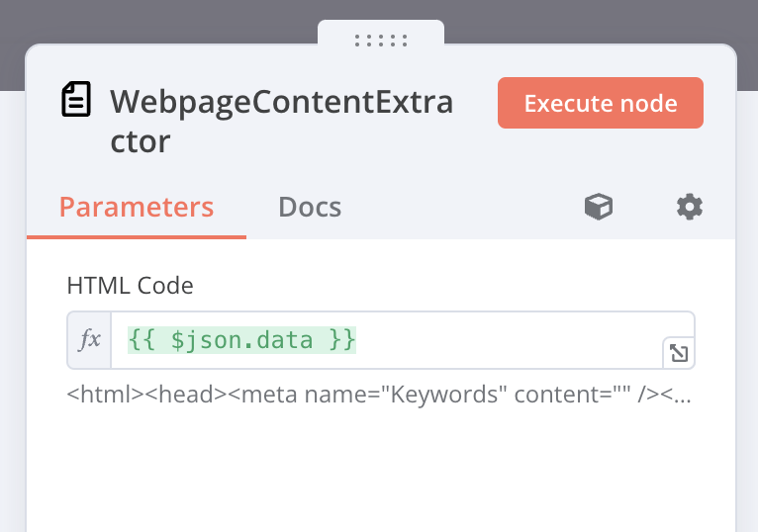758x532 pixels.
Task: Toggle the fx expression mode button
Action: (x=89, y=340)
